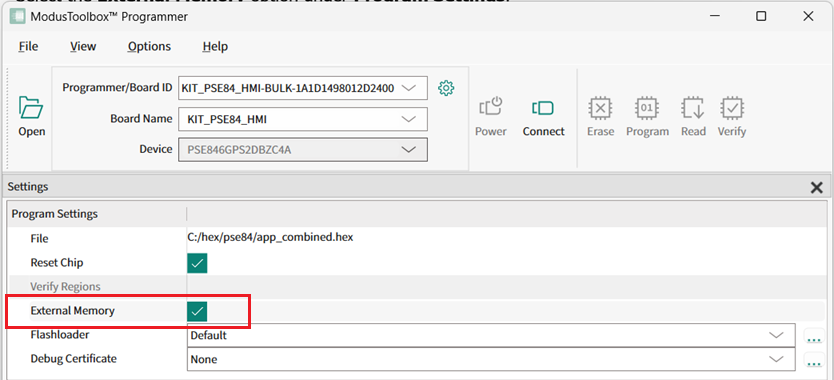Viewport: 834px width, 380px height.
Task: Click the Open folder icon
Action: coord(31,109)
